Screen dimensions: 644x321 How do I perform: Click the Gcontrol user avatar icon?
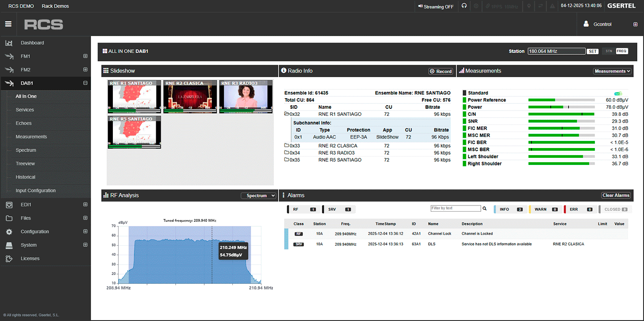click(x=586, y=25)
